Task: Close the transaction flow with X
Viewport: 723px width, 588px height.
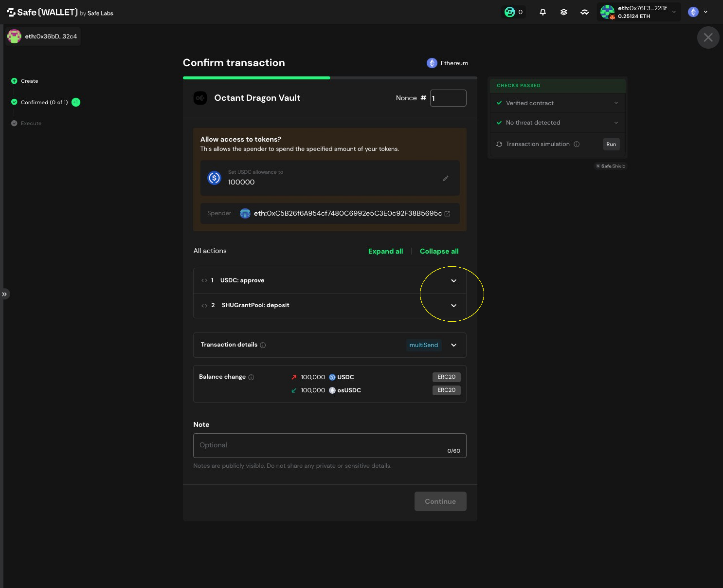Action: [x=708, y=37]
